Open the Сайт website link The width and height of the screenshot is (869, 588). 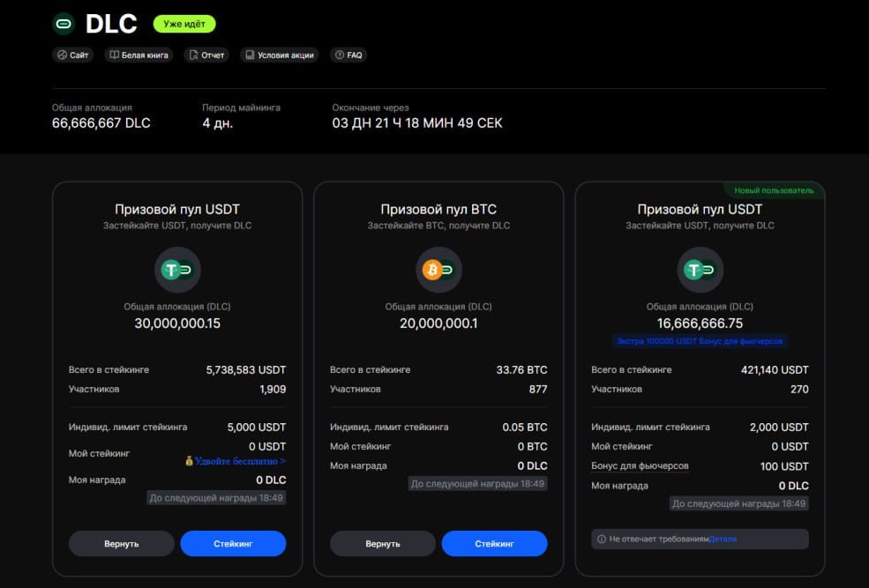(x=73, y=55)
